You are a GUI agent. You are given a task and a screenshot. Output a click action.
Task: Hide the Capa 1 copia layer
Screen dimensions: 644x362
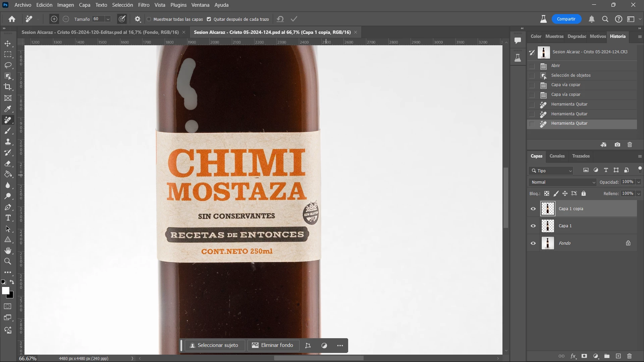tap(533, 209)
